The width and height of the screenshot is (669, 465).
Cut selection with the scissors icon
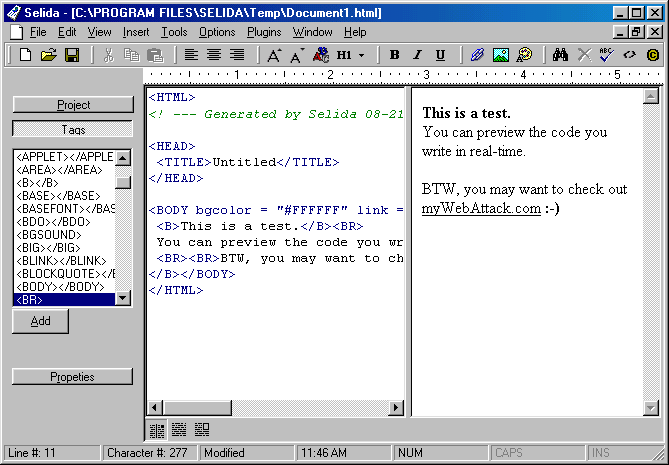tap(109, 55)
